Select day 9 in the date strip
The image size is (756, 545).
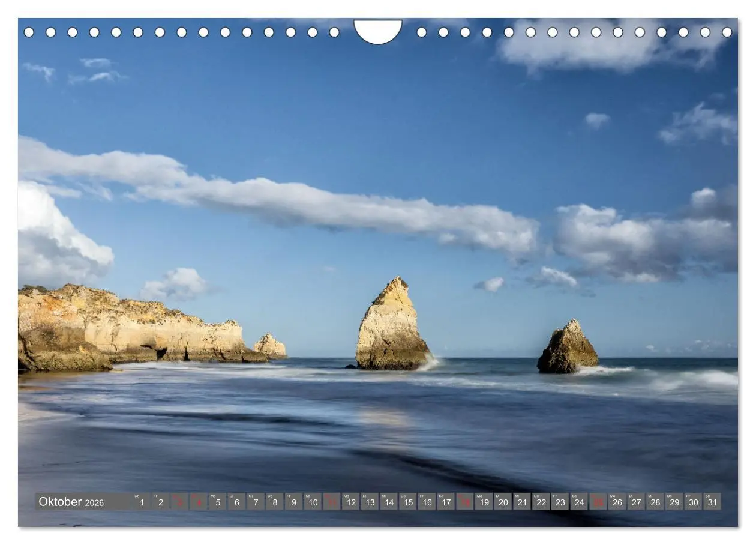point(293,502)
